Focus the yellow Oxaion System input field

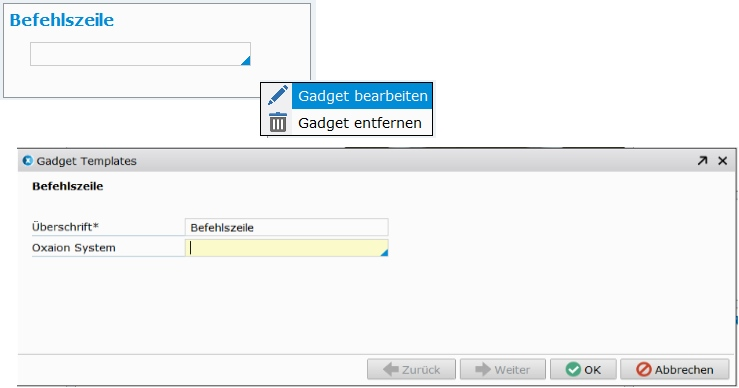click(x=287, y=248)
